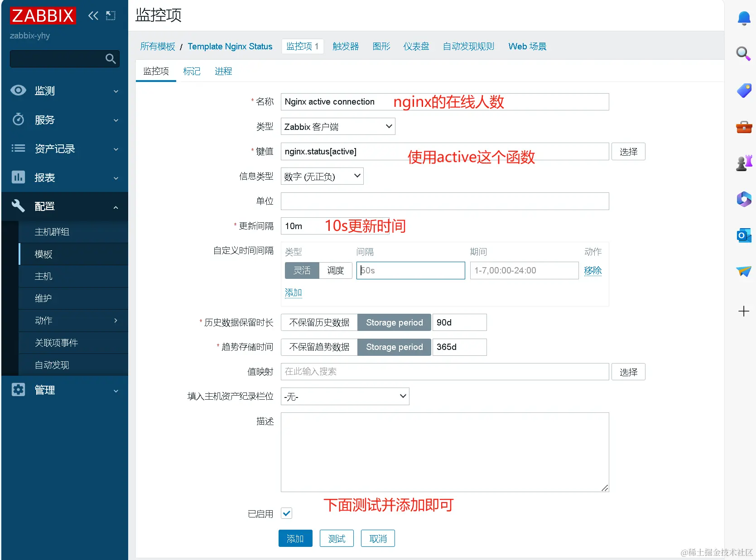Screen dimensions: 756x560
Task: Choose Storage period for trend storage
Action: (395, 347)
